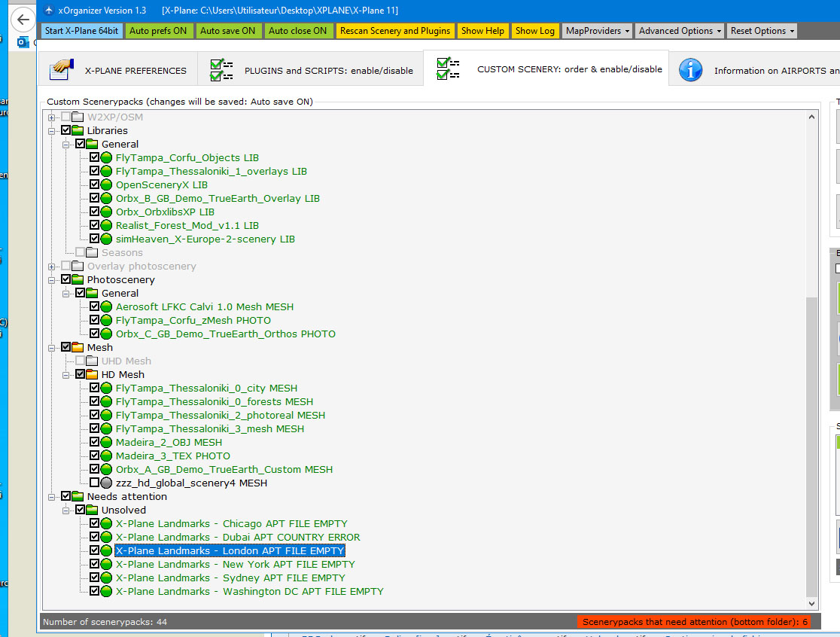Collapse the HD Mesh tree node
The height and width of the screenshot is (637, 840).
pyautogui.click(x=66, y=375)
